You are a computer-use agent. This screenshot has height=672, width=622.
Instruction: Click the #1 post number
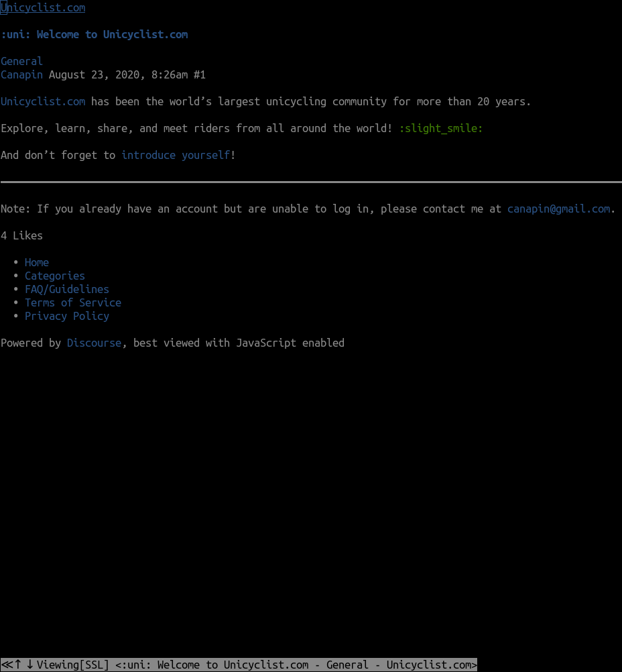[199, 74]
